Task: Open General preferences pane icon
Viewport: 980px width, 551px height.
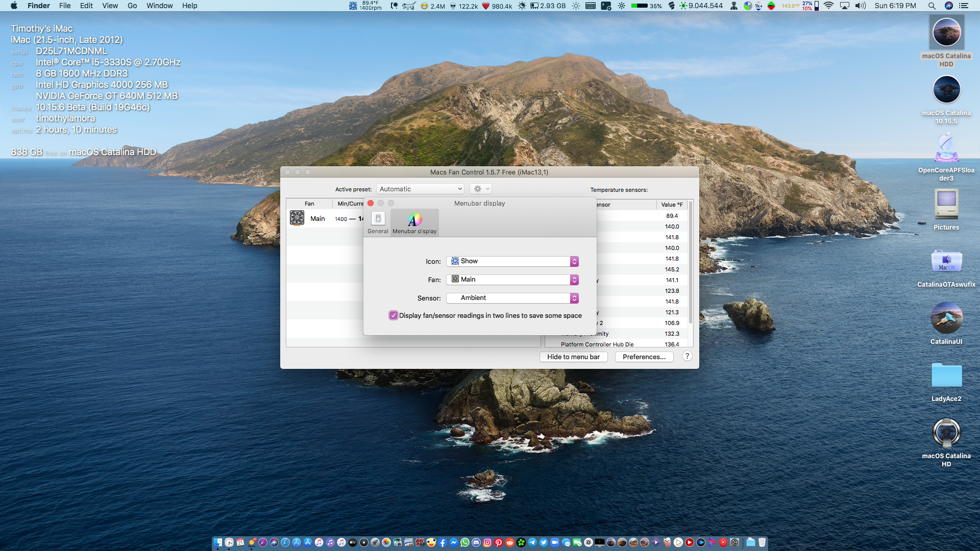Action: click(378, 222)
